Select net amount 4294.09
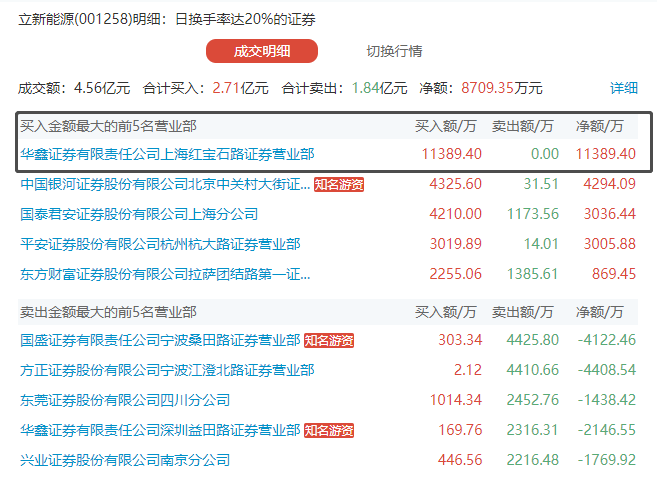Image resolution: width=657 pixels, height=499 pixels. [x=610, y=184]
